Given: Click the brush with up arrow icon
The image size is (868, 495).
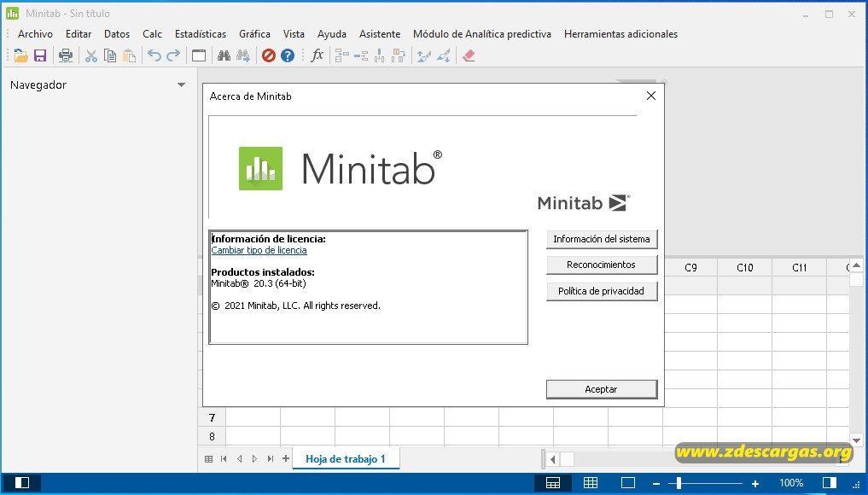Looking at the screenshot, I should point(424,55).
